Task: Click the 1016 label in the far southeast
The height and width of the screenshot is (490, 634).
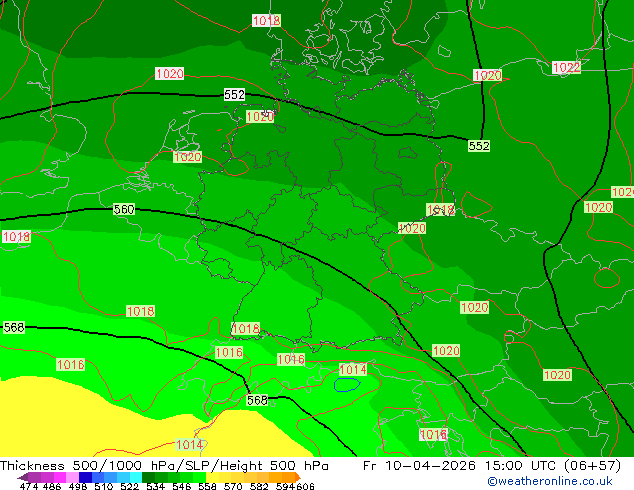Action: coord(433,435)
